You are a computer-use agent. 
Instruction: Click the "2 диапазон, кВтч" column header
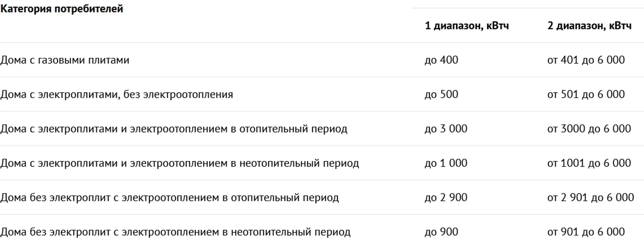(589, 26)
